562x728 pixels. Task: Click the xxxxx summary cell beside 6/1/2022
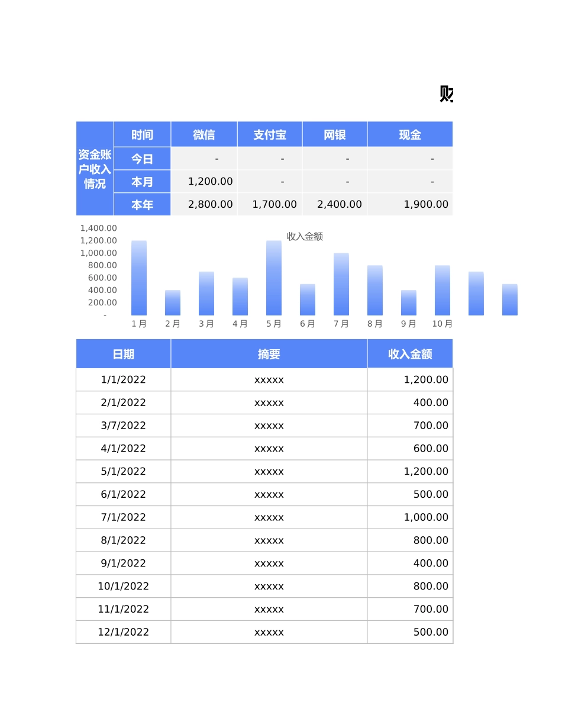point(269,494)
